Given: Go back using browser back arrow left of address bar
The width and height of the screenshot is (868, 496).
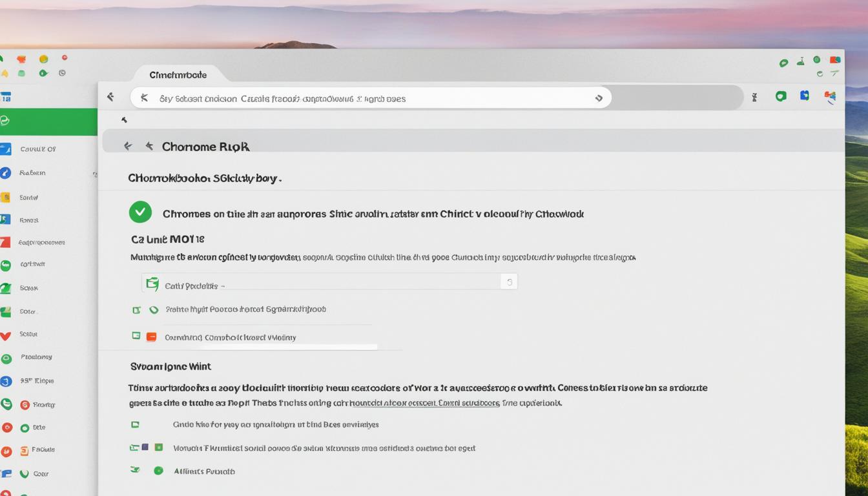Looking at the screenshot, I should pyautogui.click(x=110, y=97).
